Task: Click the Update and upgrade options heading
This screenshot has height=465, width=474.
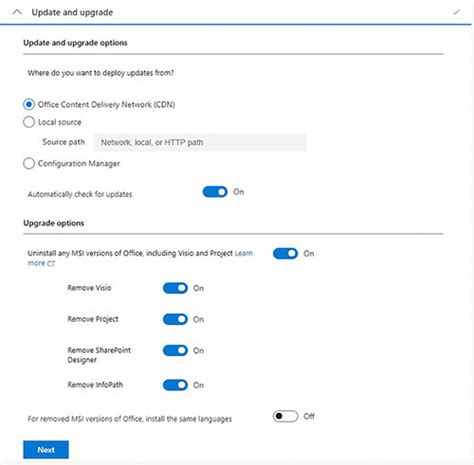Action: pyautogui.click(x=75, y=43)
